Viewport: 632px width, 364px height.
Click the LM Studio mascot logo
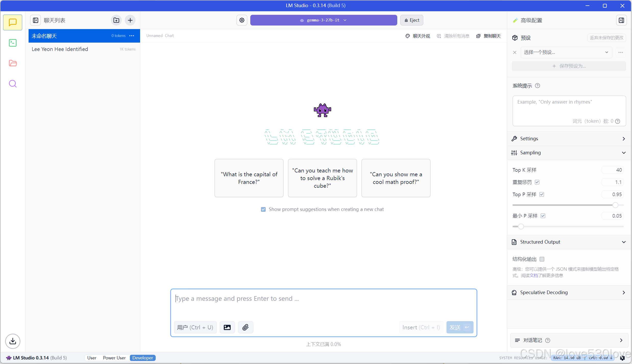point(323,110)
